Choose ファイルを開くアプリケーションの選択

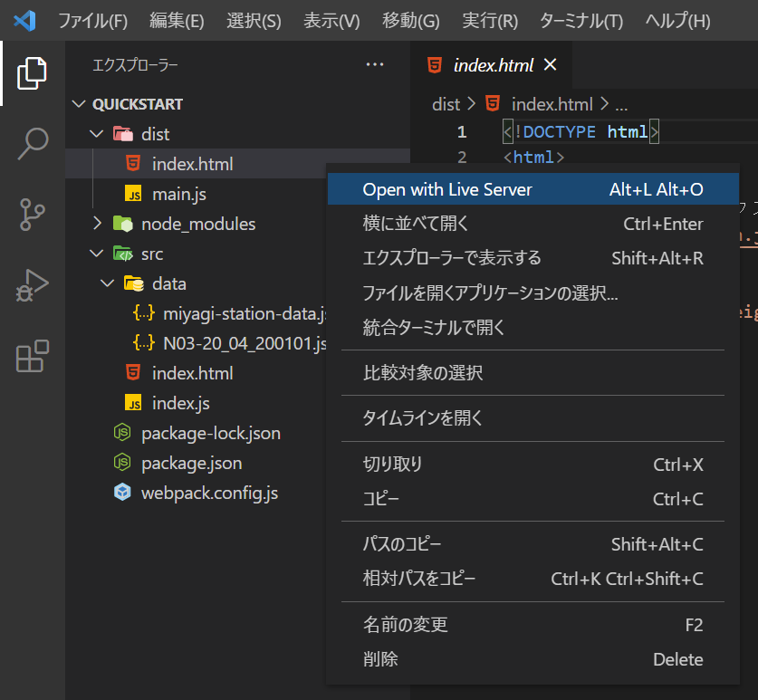pos(533,292)
